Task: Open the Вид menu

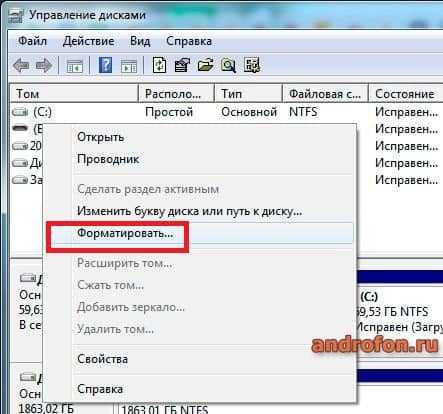Action: (140, 41)
